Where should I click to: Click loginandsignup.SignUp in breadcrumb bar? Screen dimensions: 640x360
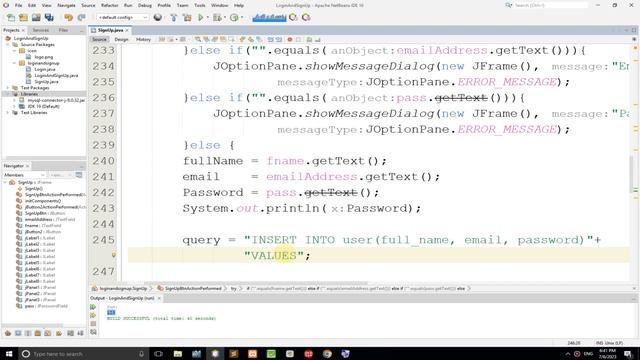tap(123, 289)
